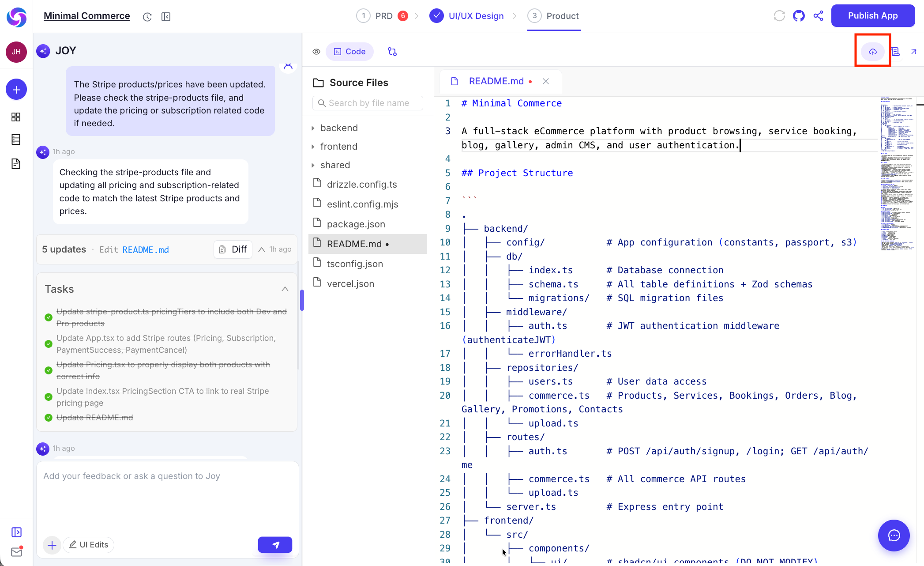This screenshot has width=924, height=566.
Task: Collapse the Tasks panel
Action: [x=285, y=289]
